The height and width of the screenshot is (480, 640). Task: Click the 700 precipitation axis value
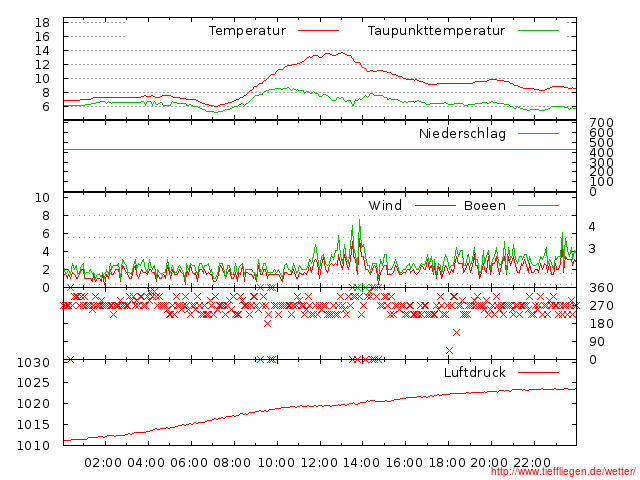pyautogui.click(x=601, y=122)
